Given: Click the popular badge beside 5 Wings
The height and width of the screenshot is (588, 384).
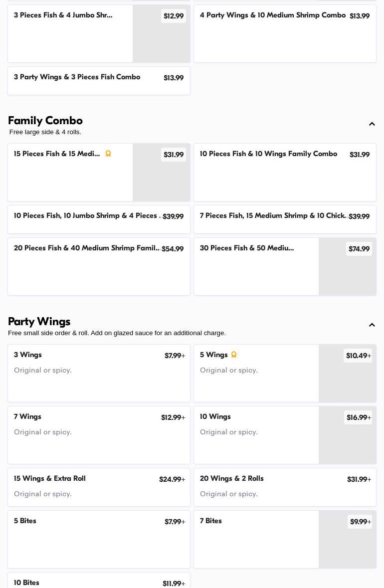Looking at the screenshot, I should 234,355.
